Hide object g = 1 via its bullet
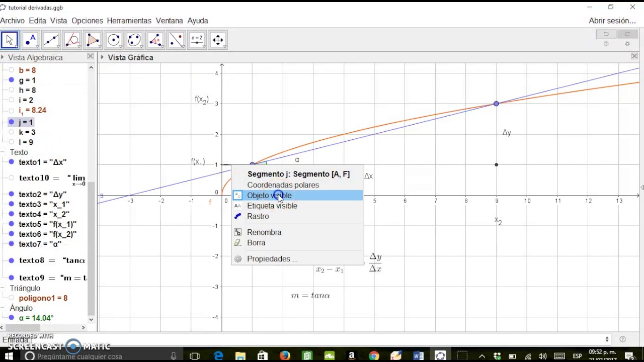The image size is (644, 362). (11, 80)
